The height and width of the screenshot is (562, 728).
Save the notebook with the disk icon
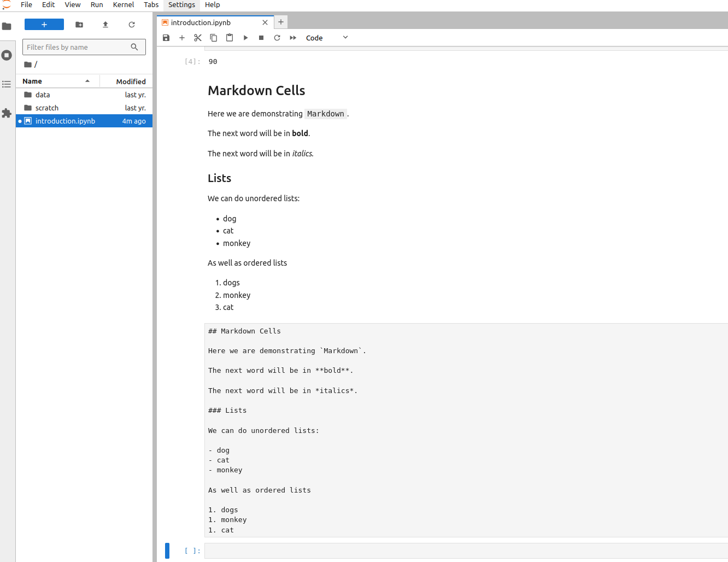[166, 38]
